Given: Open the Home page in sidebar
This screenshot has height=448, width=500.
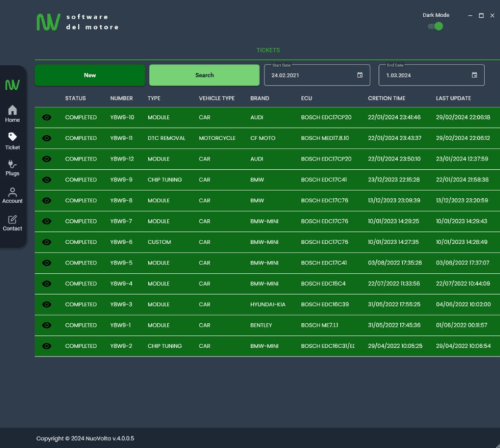Looking at the screenshot, I should pyautogui.click(x=12, y=114).
